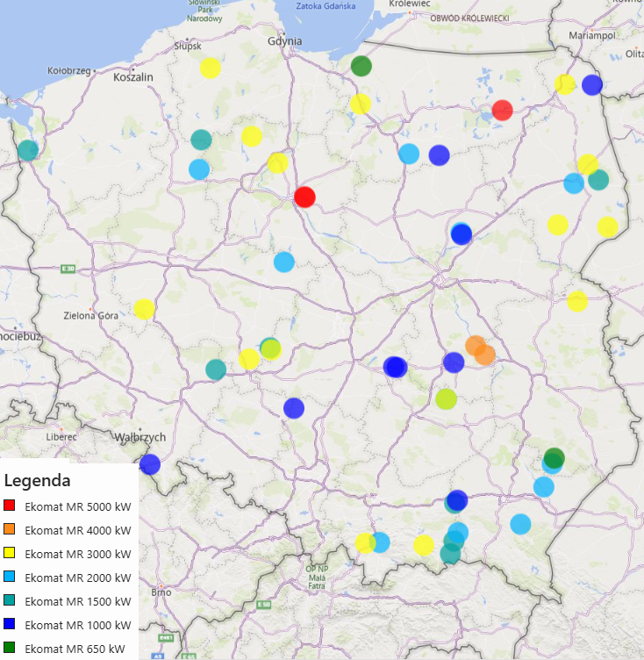Select the Ekomat MR 1500 kW legend entry
644x660 pixels.
[x=78, y=601]
